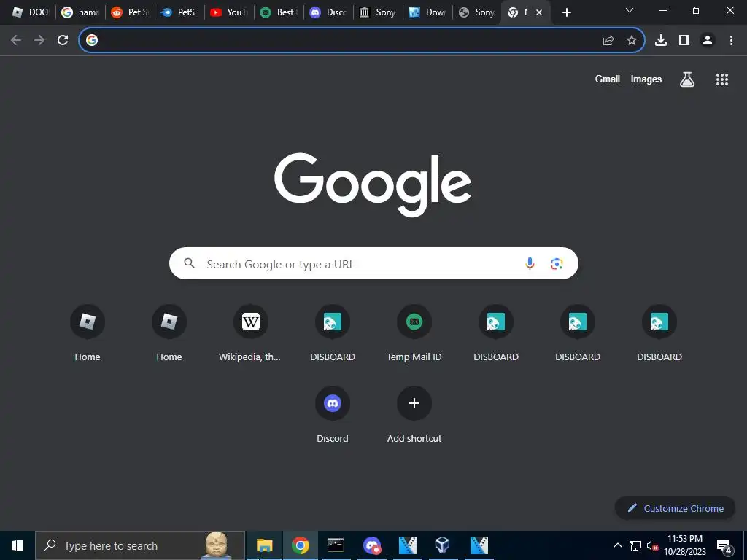This screenshot has height=560, width=747.
Task: Switch to the Pet S Reddit tab
Action: pos(130,12)
